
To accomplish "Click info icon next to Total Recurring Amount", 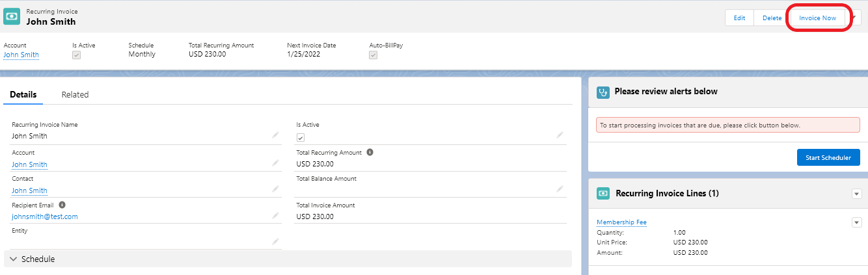I will 370,152.
